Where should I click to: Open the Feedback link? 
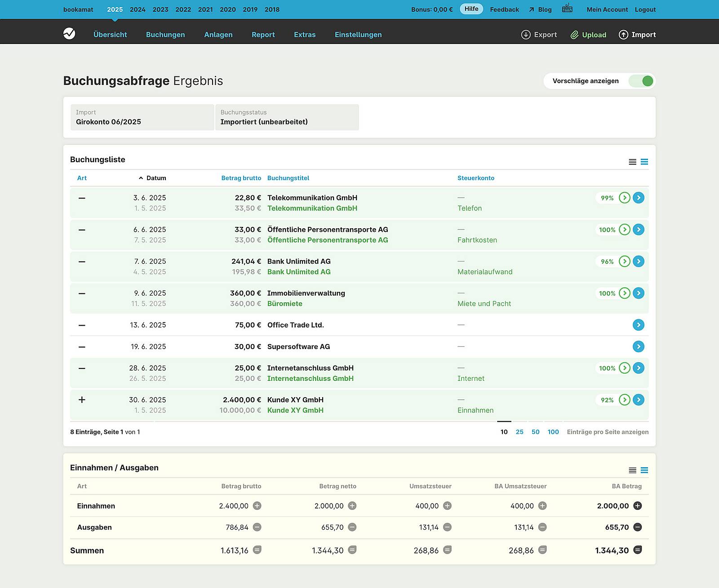coord(504,9)
